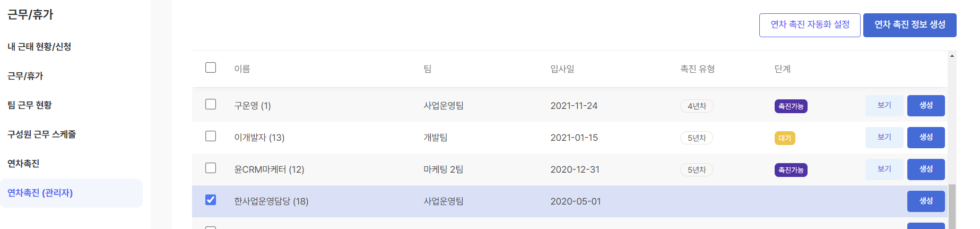Check the box for 구운영 (1)
The width and height of the screenshot is (980, 229).
point(211,104)
